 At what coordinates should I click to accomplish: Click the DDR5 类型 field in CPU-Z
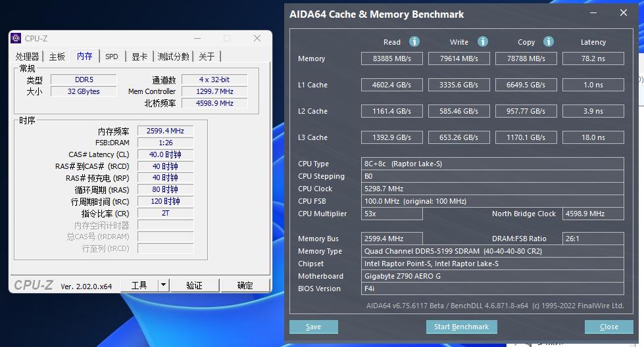tap(84, 80)
